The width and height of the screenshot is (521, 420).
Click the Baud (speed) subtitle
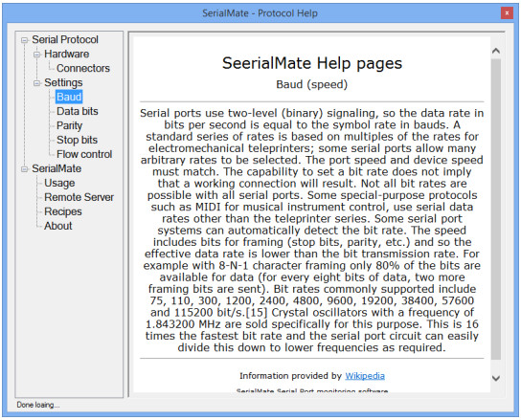311,84
